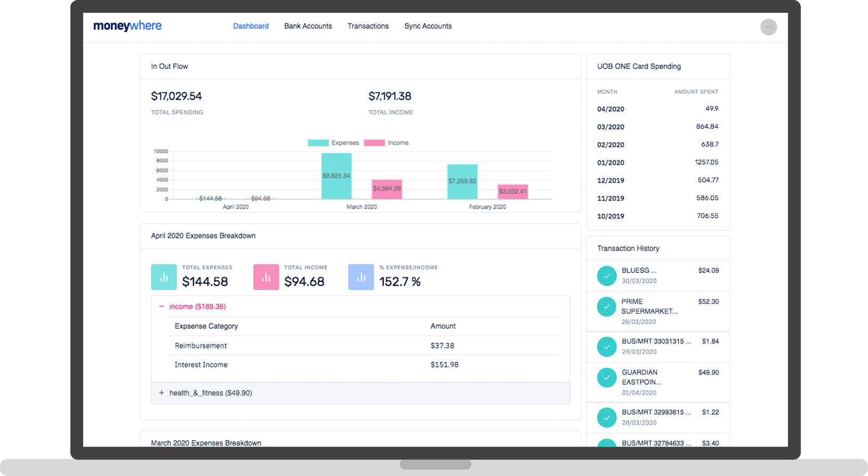Screen dimensions: 868x476
Task: Click the March 2020 Expenses Breakdown heading
Action: click(x=206, y=443)
